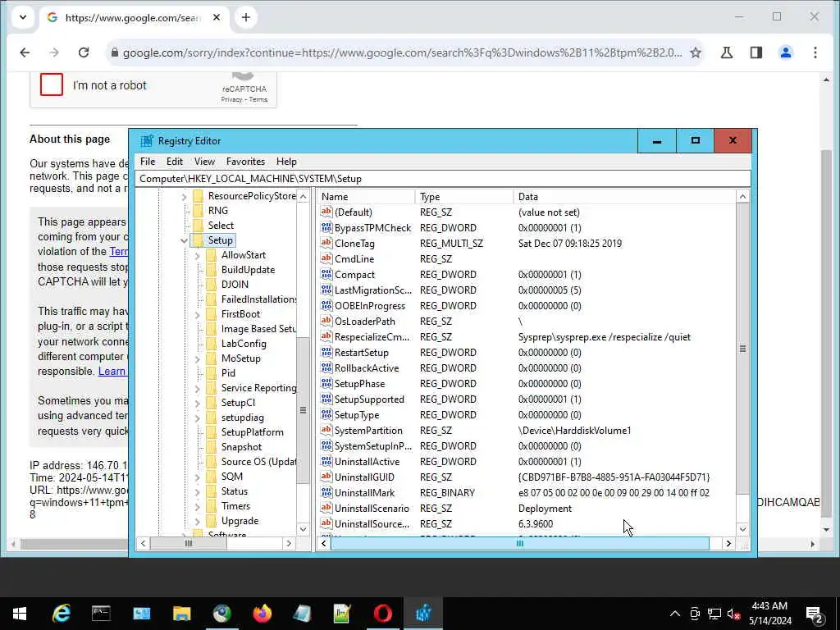Click the SetupType value icon

pyautogui.click(x=326, y=414)
